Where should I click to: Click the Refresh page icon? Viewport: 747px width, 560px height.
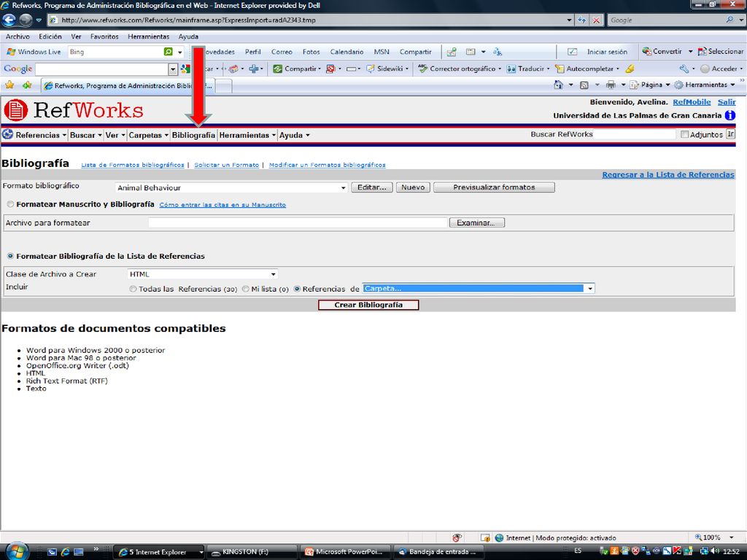[581, 20]
